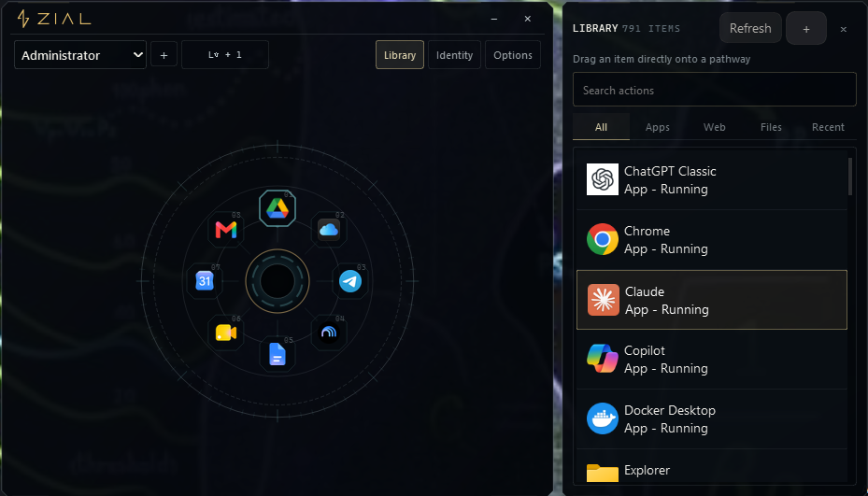This screenshot has height=496, width=868.
Task: Select the Google Drive pathway icon
Action: (x=277, y=208)
